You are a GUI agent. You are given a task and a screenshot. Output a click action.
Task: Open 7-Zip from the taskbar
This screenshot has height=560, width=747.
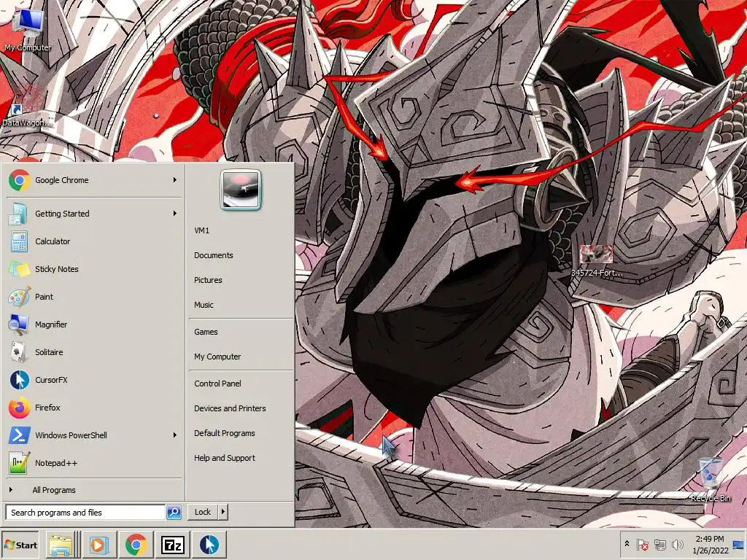[173, 545]
